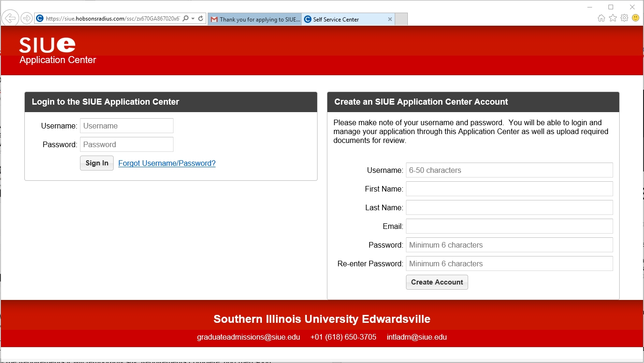Click the smiley feedback icon
Screen dimensions: 644x363
click(635, 18)
